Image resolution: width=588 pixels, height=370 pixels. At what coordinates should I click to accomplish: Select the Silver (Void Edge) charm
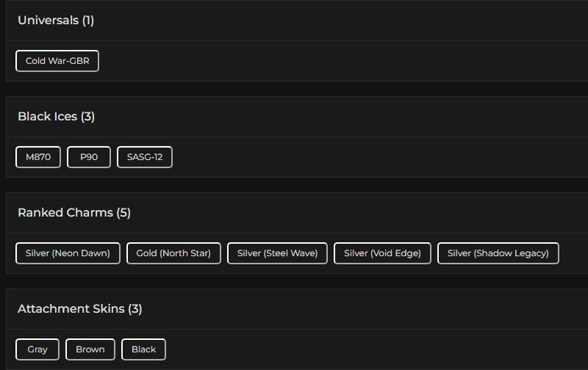pos(382,253)
